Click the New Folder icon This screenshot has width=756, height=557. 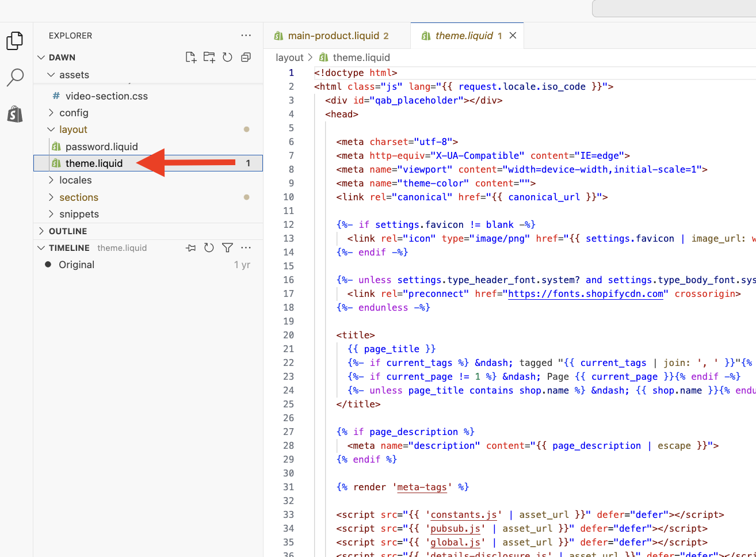[x=209, y=58]
